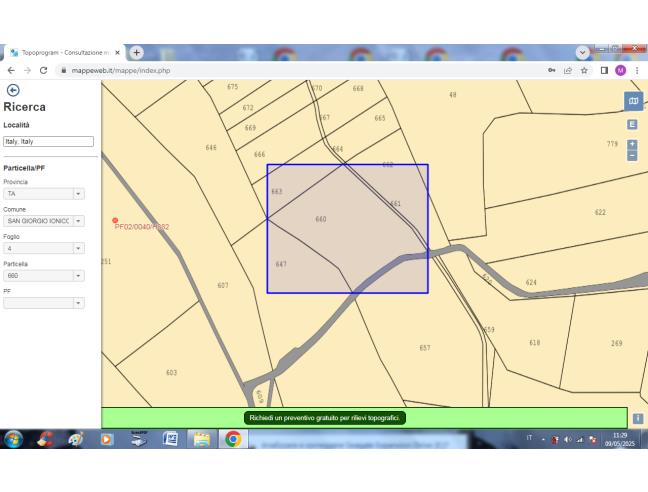
Task: Click the back arrow above Ricerca
Action: (x=13, y=90)
